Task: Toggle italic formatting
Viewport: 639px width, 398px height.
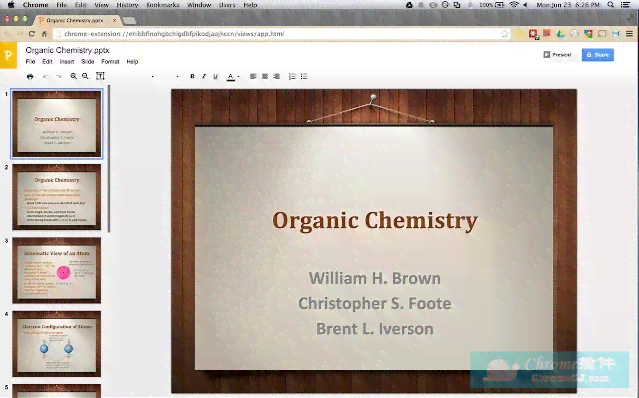Action: tap(204, 76)
